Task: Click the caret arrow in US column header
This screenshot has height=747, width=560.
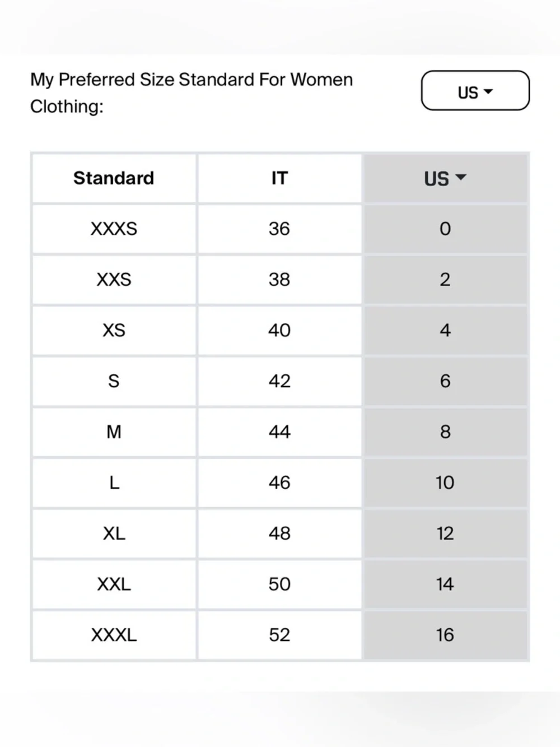Action: tap(461, 178)
